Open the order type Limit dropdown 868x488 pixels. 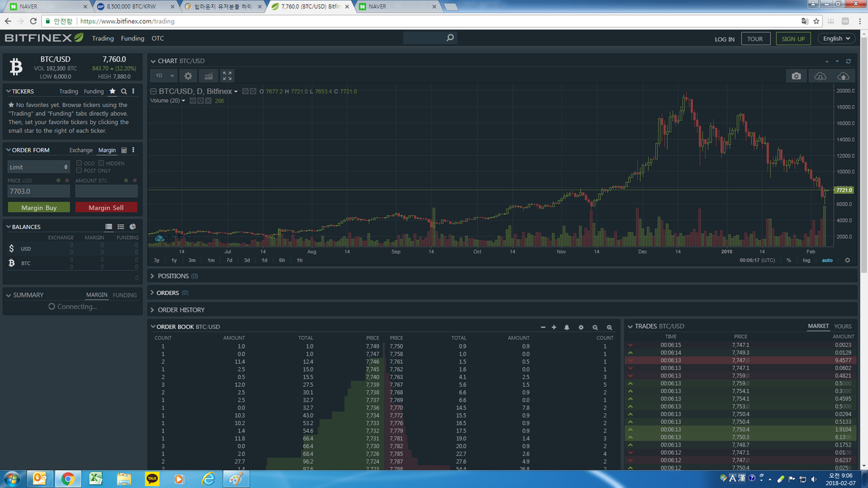coord(39,167)
